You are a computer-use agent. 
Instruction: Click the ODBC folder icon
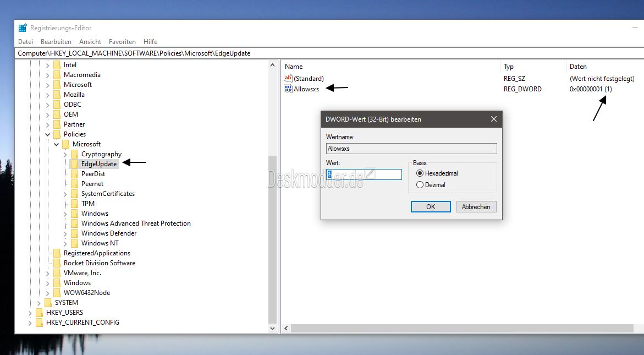click(57, 105)
